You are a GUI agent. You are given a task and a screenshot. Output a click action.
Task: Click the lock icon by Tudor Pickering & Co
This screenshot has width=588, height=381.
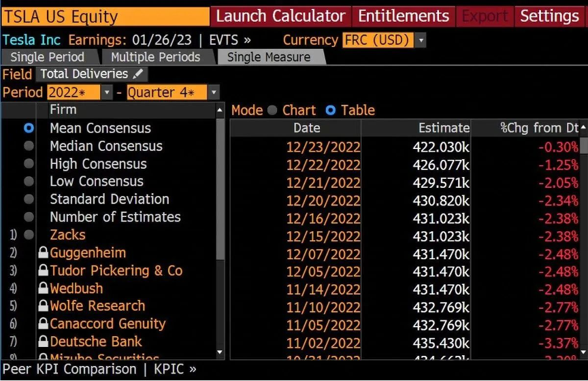point(44,271)
